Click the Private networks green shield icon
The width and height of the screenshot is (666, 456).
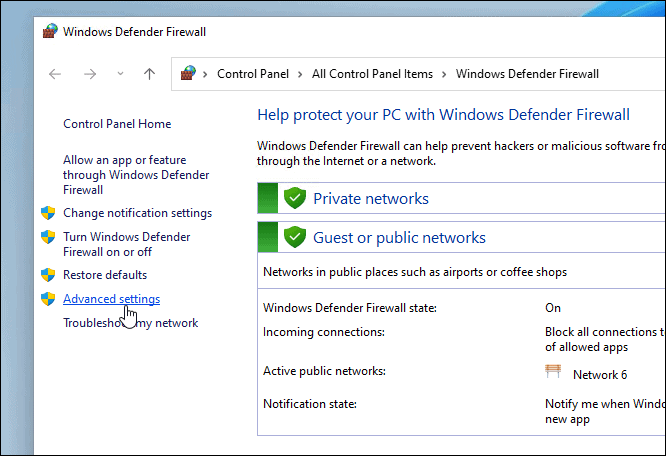[x=294, y=198]
